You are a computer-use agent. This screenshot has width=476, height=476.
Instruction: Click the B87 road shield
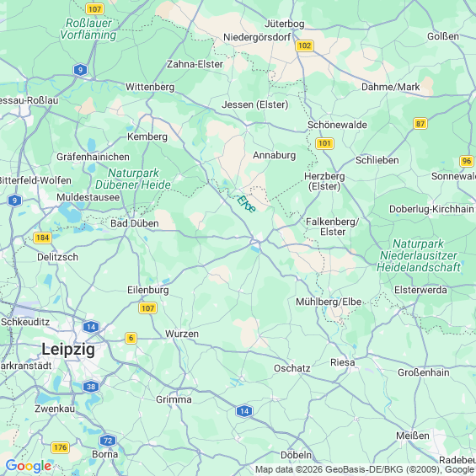420,124
